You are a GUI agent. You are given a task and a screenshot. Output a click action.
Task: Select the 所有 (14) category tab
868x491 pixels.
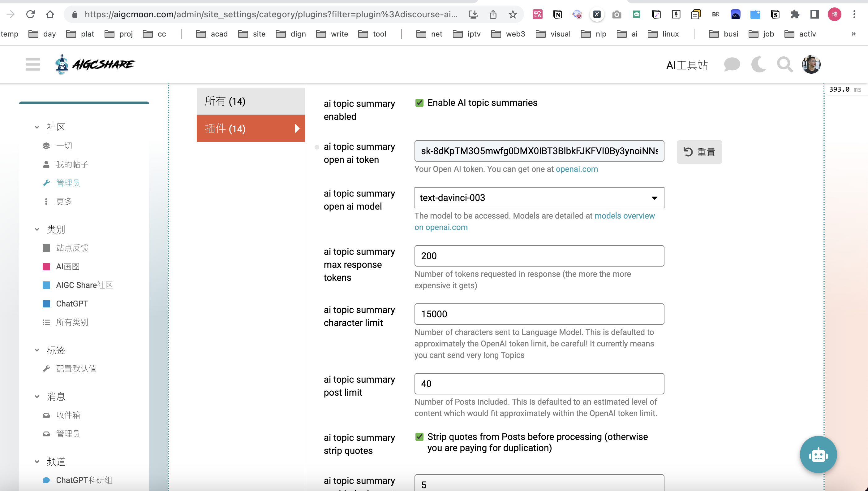[x=250, y=101]
